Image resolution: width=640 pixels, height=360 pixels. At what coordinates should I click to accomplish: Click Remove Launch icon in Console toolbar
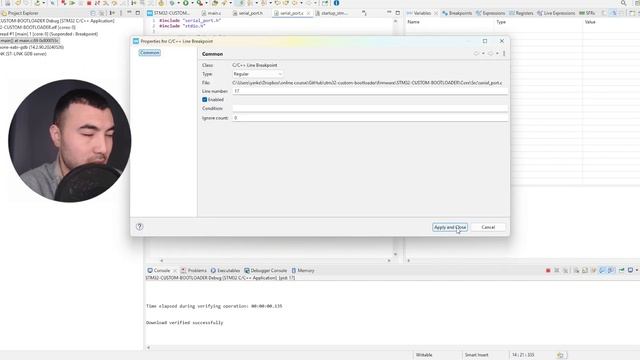(557, 270)
